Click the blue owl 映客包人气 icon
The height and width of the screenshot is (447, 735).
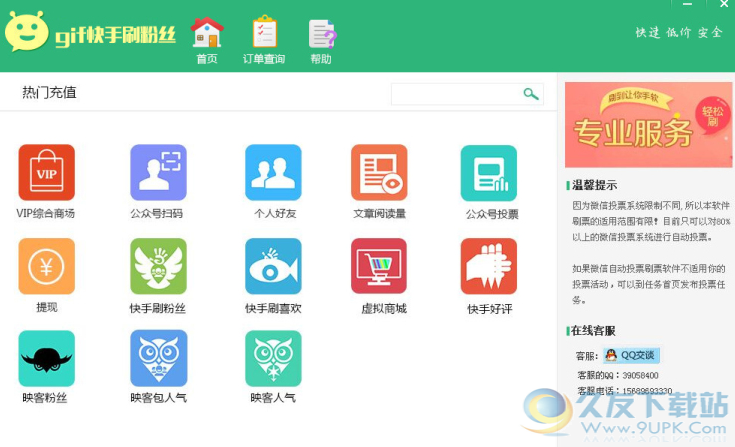(158, 358)
